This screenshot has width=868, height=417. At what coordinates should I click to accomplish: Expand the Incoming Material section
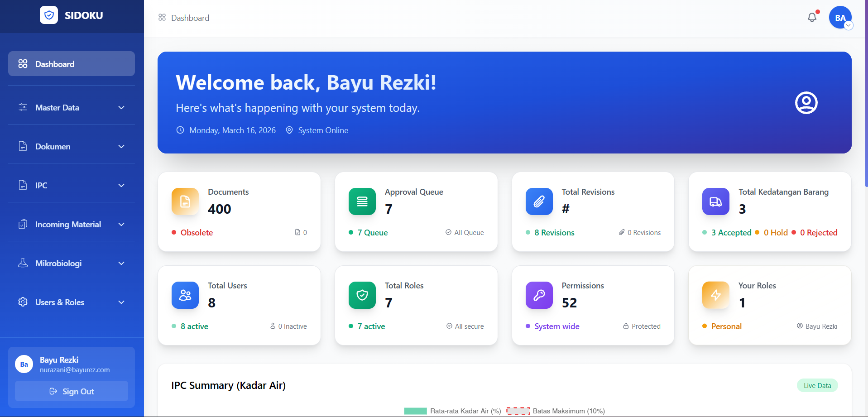pyautogui.click(x=71, y=224)
